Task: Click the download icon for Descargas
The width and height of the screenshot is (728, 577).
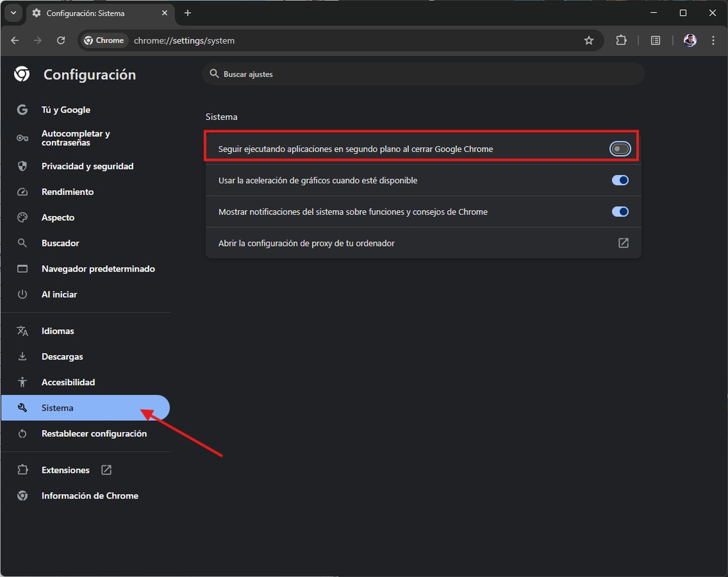Action: (22, 356)
